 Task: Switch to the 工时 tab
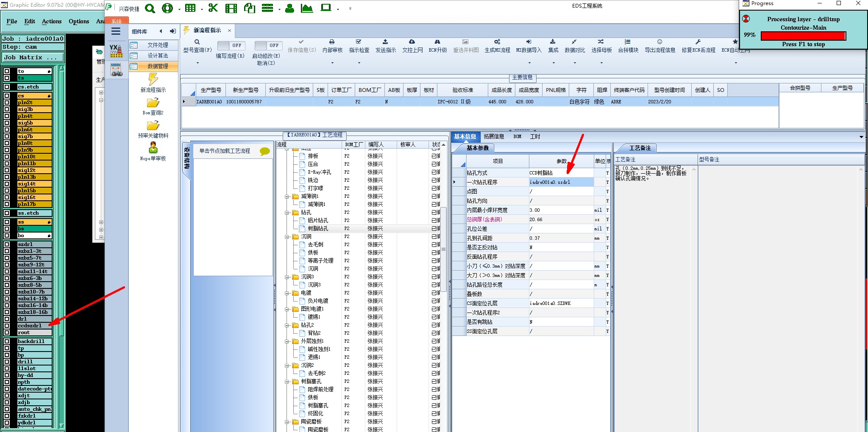(535, 136)
